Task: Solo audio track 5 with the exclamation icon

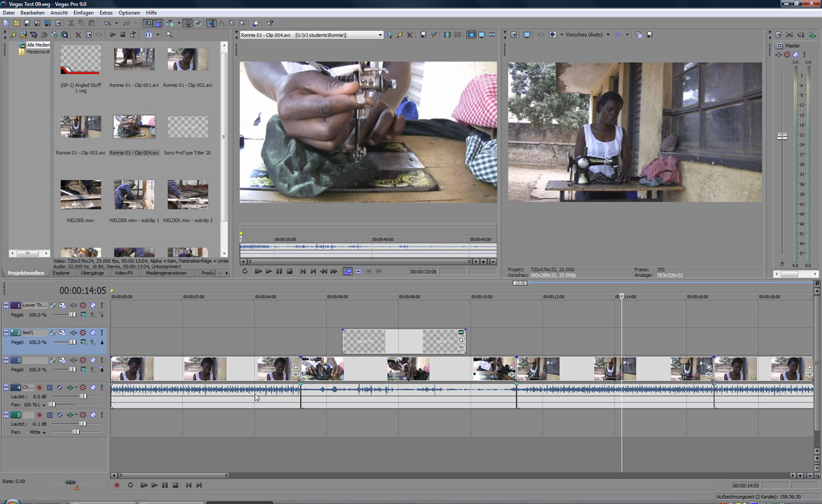Action: (x=102, y=415)
